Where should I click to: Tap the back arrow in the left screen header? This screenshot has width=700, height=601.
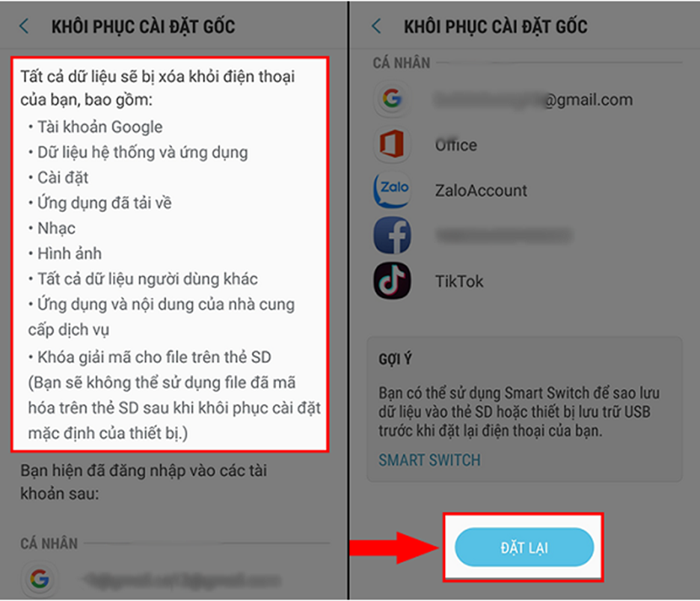(x=24, y=26)
